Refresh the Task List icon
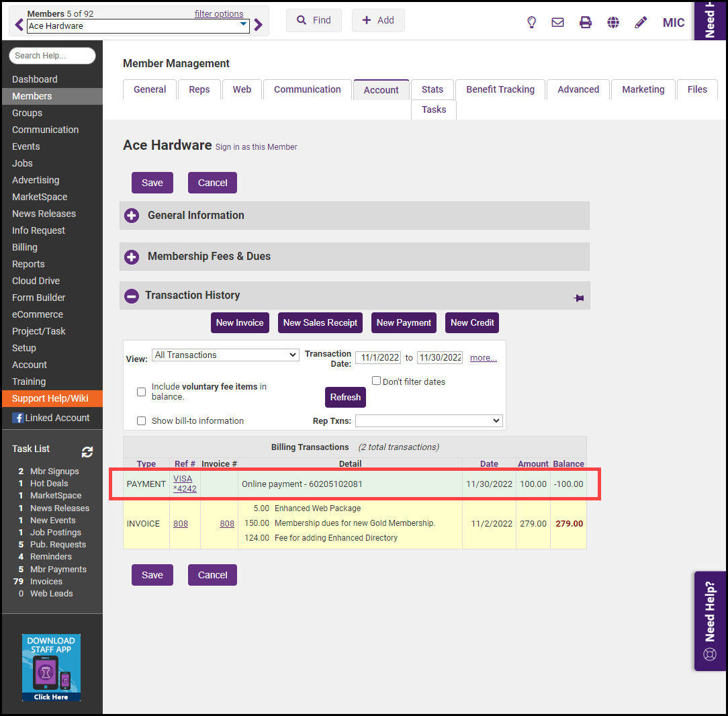The image size is (728, 716). tap(87, 451)
